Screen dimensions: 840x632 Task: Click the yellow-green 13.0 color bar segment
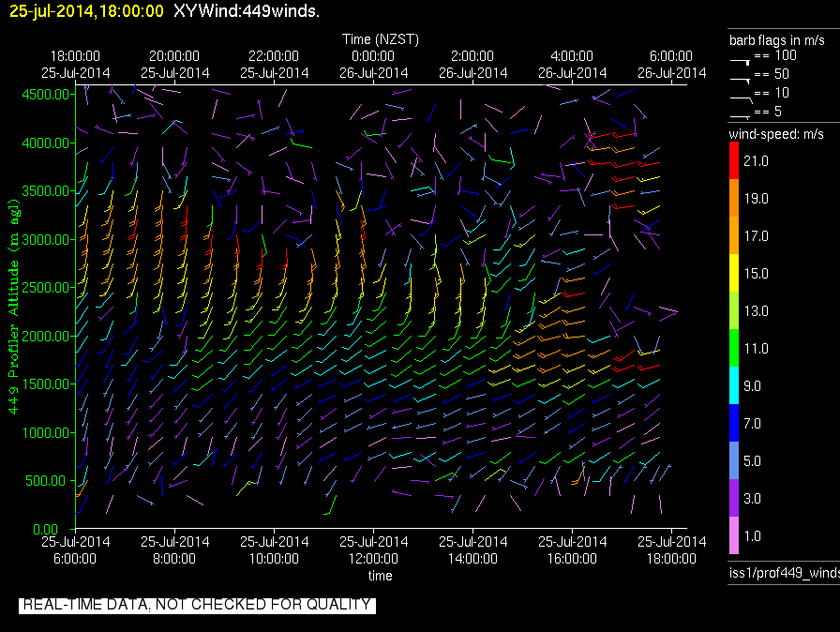734,310
